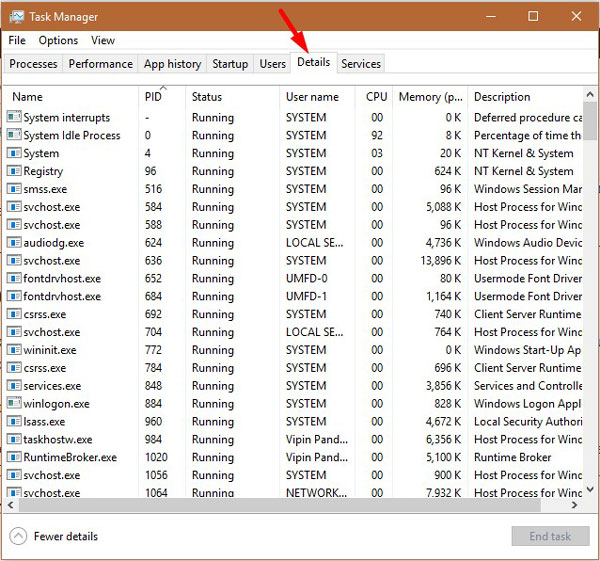
Task: Click the smss.exe process icon
Action: coord(14,189)
